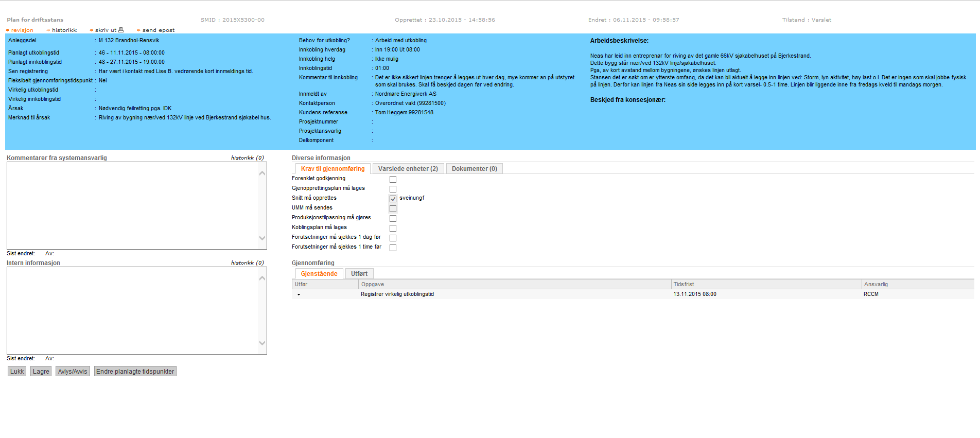Click 'Beskjed fra konsesjonær:' heading
The image size is (980, 438).
point(628,100)
